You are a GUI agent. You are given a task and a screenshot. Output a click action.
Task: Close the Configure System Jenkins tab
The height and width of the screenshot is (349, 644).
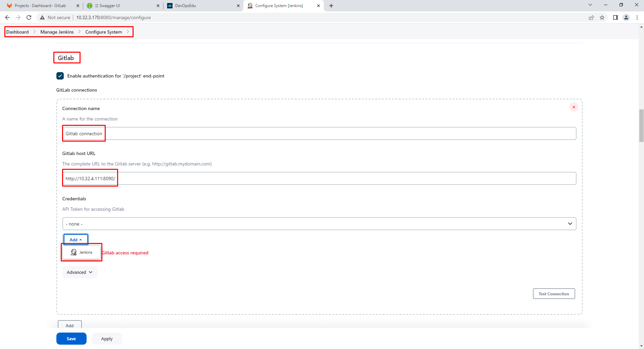(318, 6)
